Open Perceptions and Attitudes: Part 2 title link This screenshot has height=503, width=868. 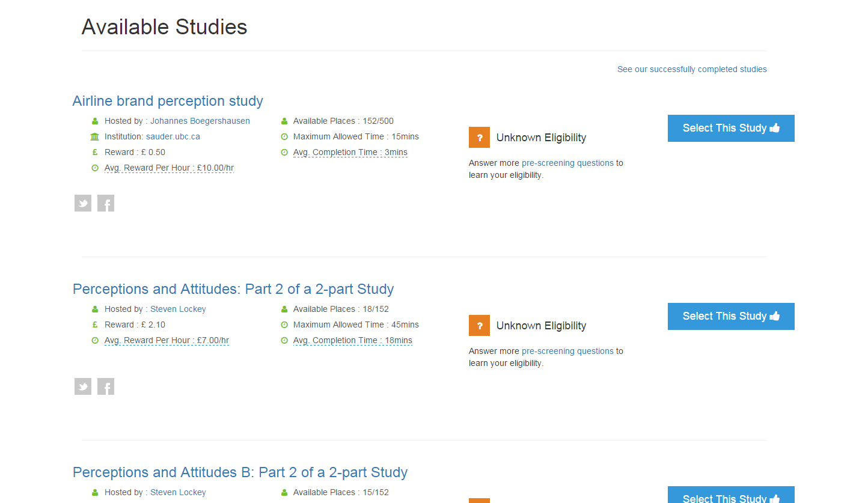pos(233,289)
